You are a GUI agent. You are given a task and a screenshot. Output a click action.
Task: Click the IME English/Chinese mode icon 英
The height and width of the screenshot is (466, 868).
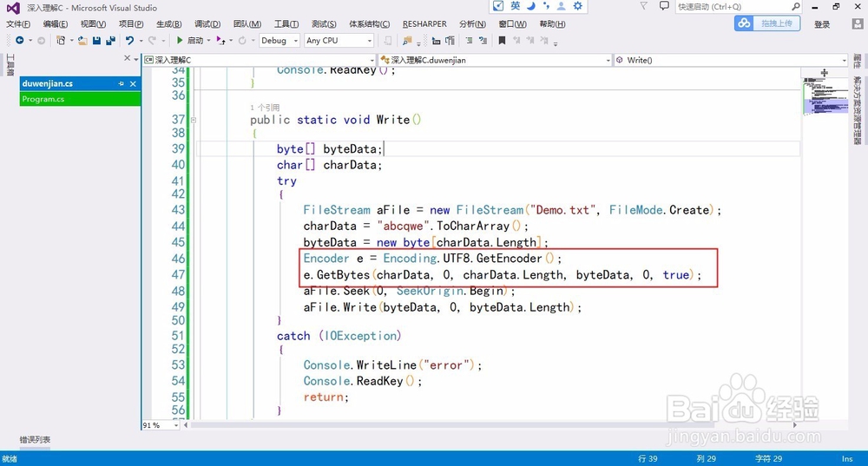[x=516, y=6]
